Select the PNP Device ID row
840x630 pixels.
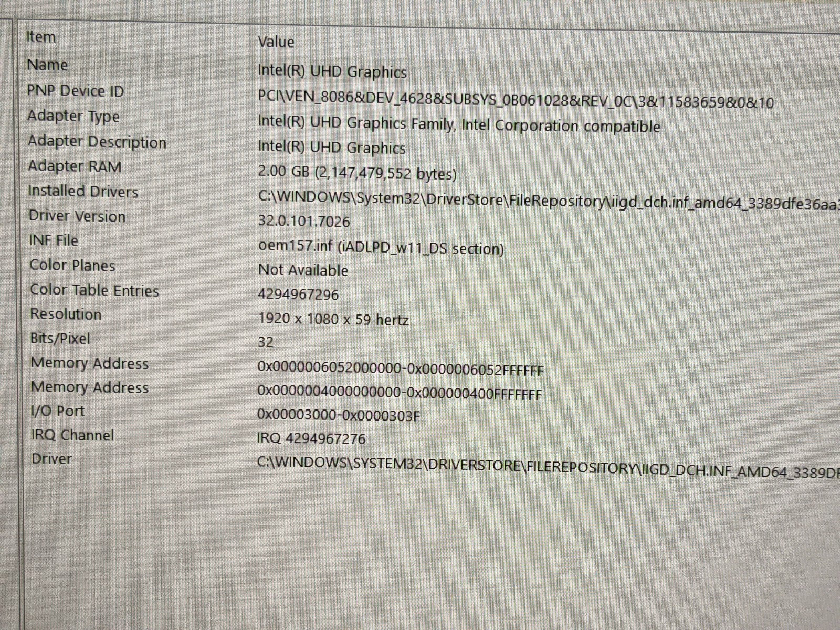click(x=76, y=91)
